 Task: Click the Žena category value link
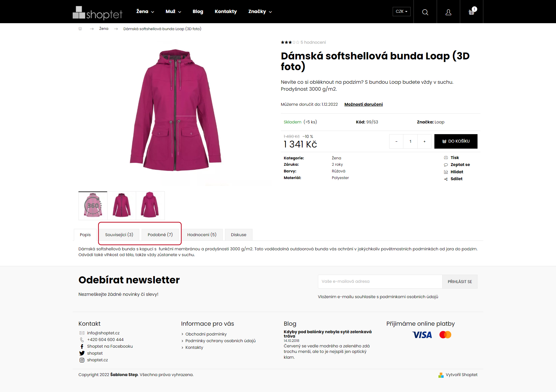click(336, 158)
